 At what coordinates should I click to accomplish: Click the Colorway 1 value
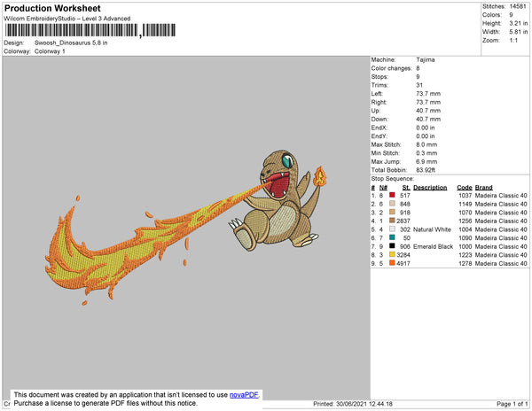coord(50,51)
